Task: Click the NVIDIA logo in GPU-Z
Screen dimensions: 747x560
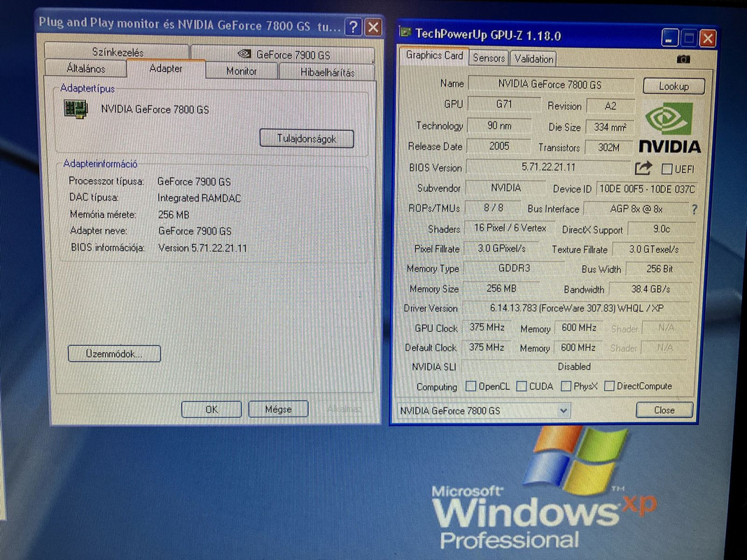Action: (669, 127)
